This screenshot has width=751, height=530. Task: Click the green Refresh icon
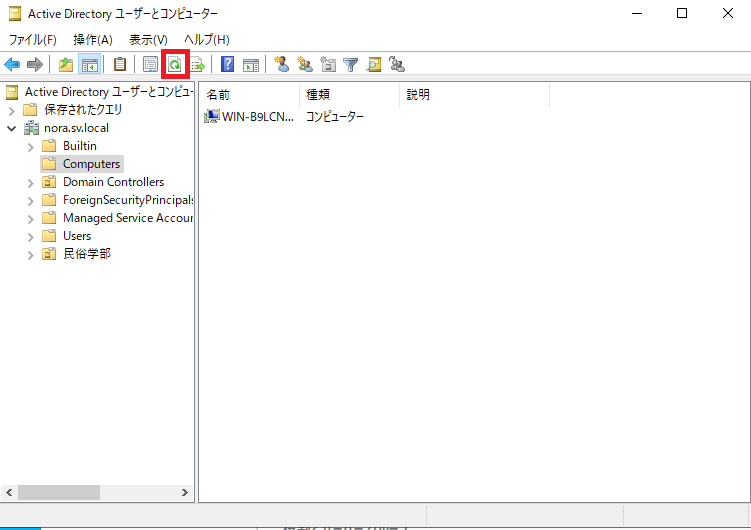click(x=175, y=64)
